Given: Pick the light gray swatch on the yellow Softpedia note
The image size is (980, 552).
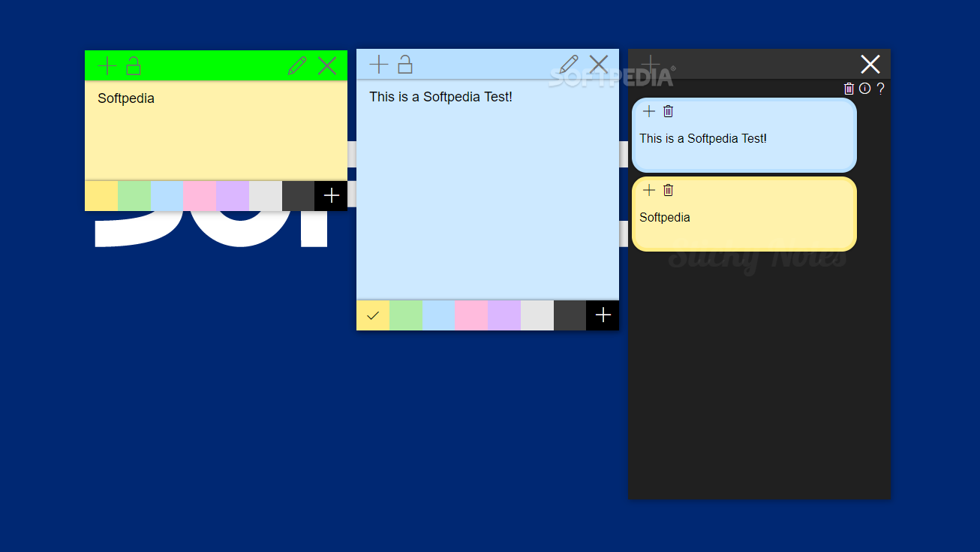Looking at the screenshot, I should [266, 196].
